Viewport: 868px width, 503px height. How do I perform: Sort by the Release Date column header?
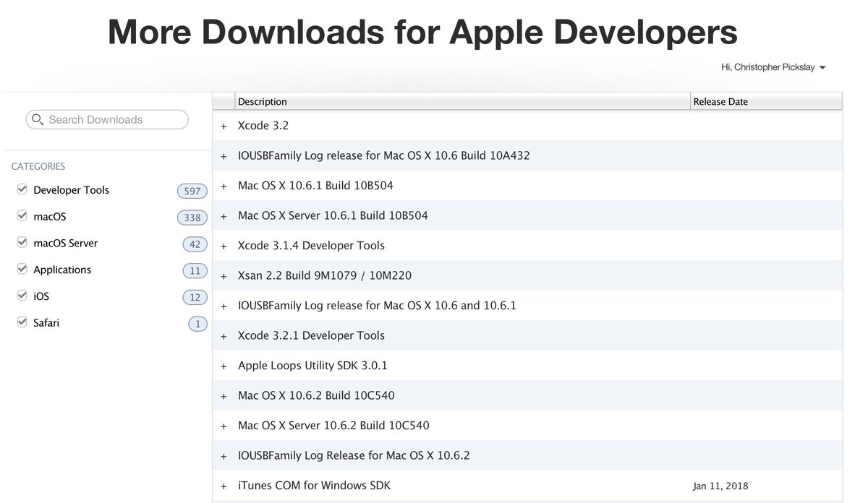tap(766, 101)
